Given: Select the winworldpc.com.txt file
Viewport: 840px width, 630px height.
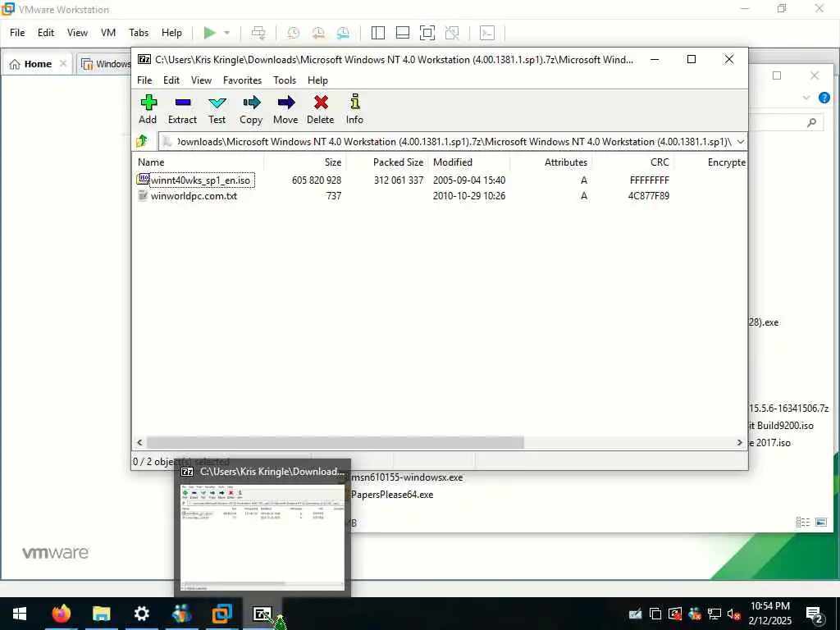Looking at the screenshot, I should 194,196.
